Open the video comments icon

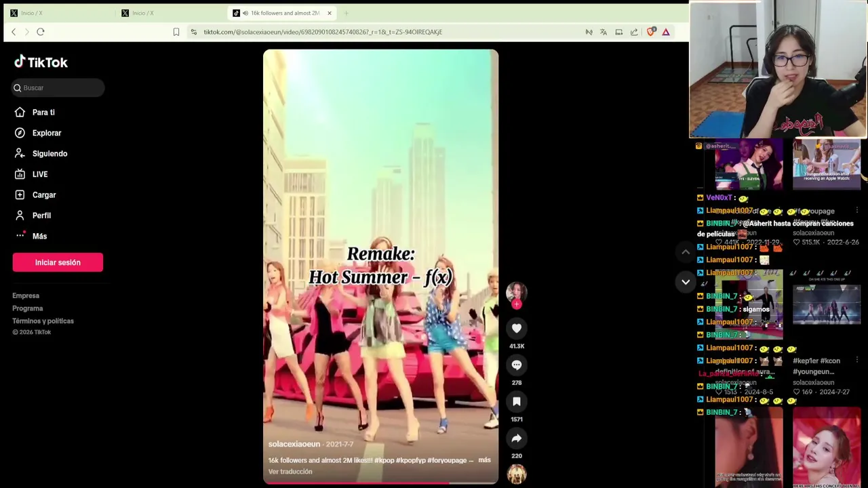[x=517, y=365]
